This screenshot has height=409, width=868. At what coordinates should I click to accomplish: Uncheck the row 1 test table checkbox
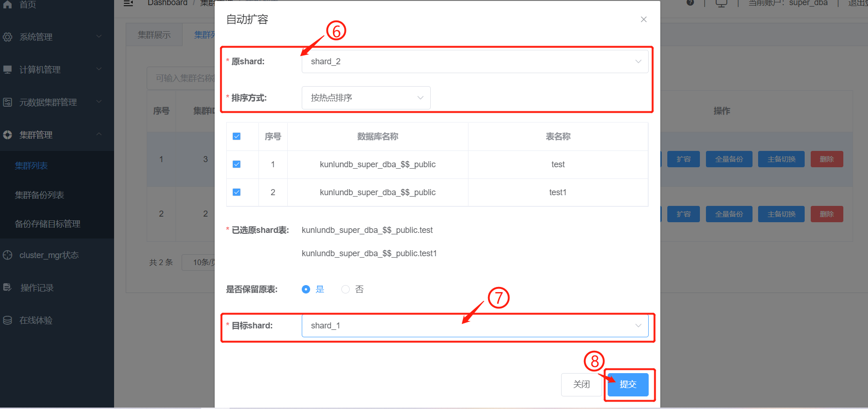tap(237, 164)
